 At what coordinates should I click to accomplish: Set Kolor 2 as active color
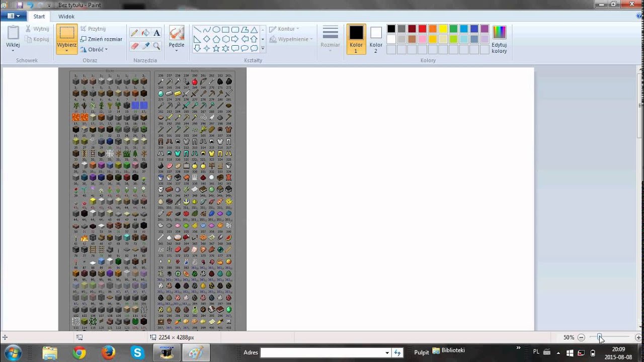click(x=376, y=39)
